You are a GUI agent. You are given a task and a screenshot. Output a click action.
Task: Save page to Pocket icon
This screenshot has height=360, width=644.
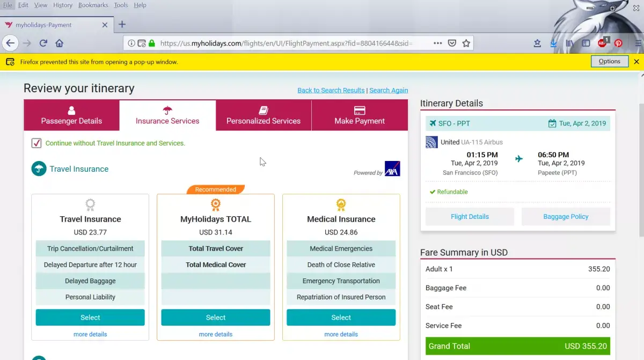coord(452,43)
